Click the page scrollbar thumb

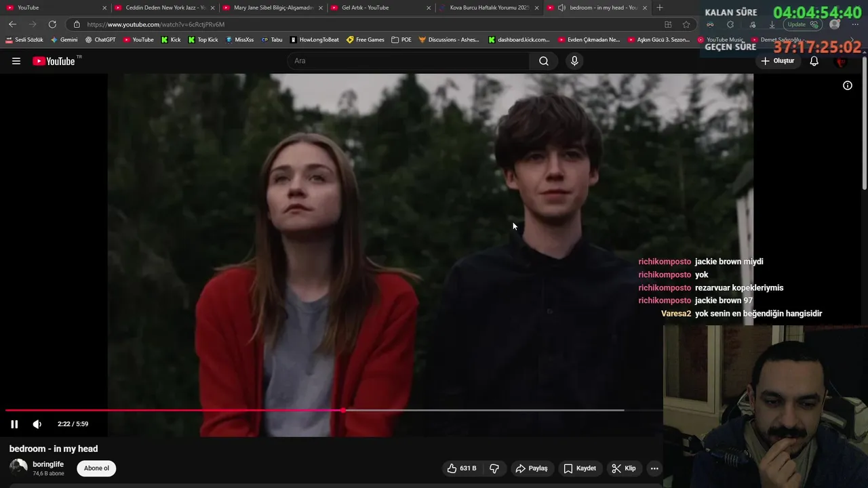pos(864,123)
